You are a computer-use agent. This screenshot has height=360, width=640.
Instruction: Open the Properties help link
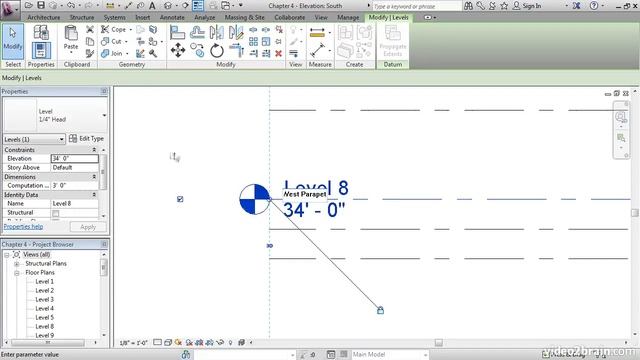pos(23,227)
